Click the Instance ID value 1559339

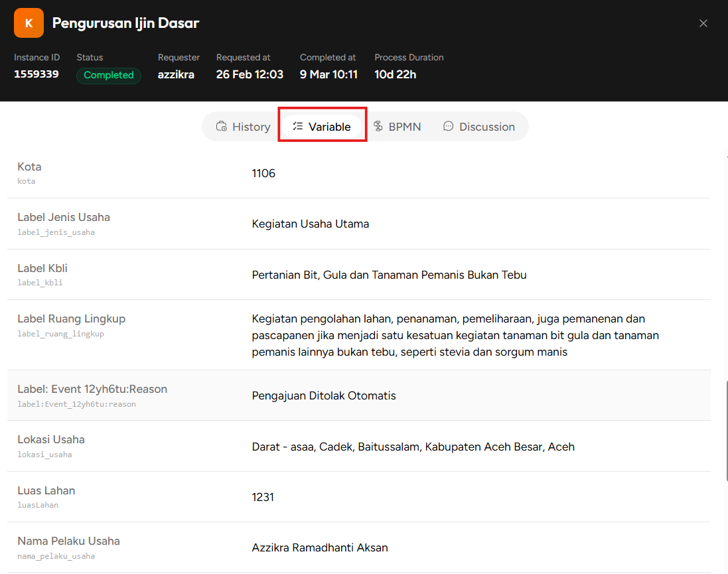click(36, 74)
